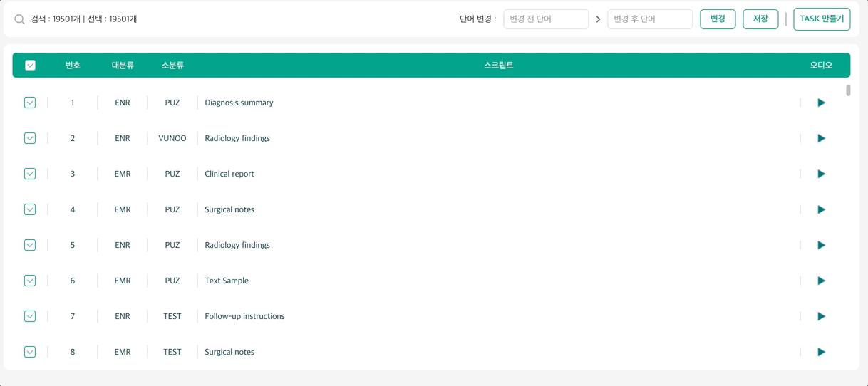Click the 변경 button

[718, 19]
